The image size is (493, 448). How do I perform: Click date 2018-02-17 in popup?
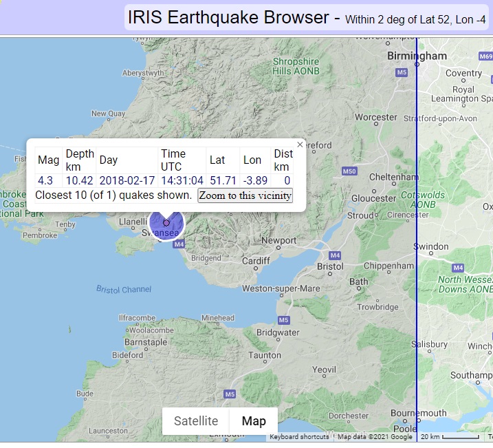pyautogui.click(x=127, y=180)
